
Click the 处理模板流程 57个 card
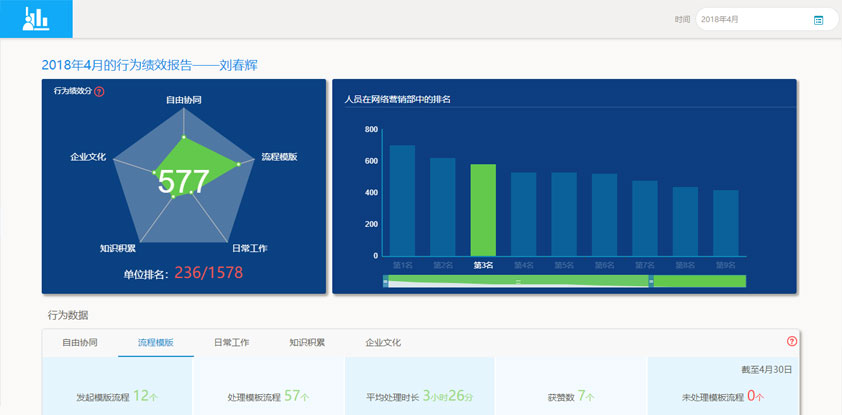click(268, 387)
